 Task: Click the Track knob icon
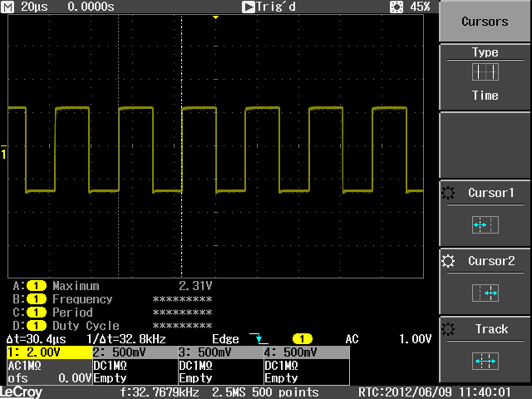pos(448,329)
